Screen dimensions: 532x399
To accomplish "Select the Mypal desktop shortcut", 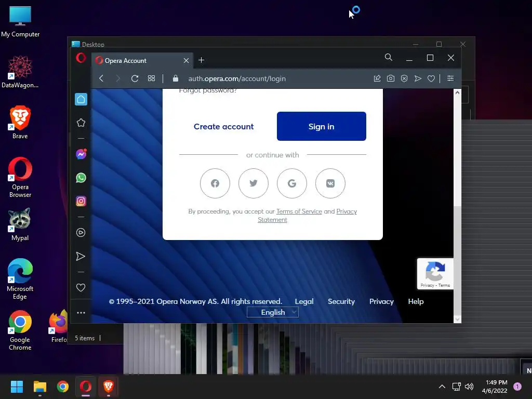I will tap(20, 224).
